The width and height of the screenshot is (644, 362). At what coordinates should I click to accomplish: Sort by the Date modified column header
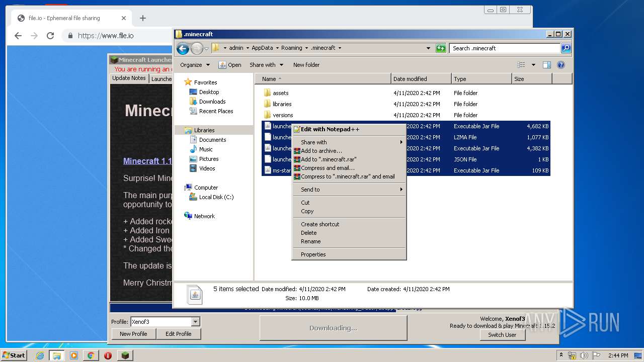(421, 79)
